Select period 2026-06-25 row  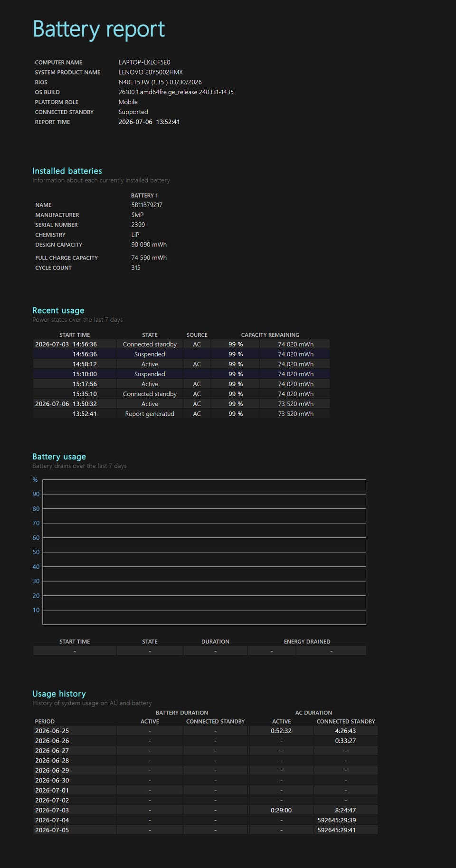(205, 731)
